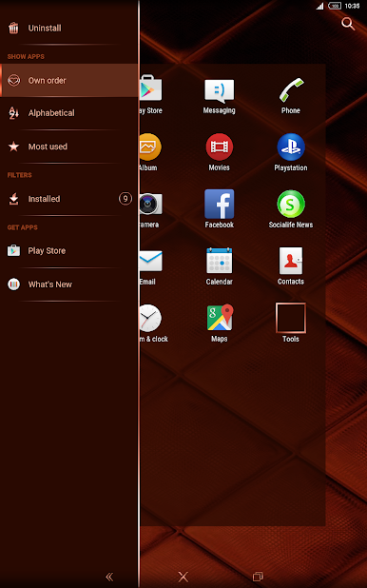Image resolution: width=367 pixels, height=588 pixels.
Task: Tap the signal strength icon
Action: click(x=319, y=6)
